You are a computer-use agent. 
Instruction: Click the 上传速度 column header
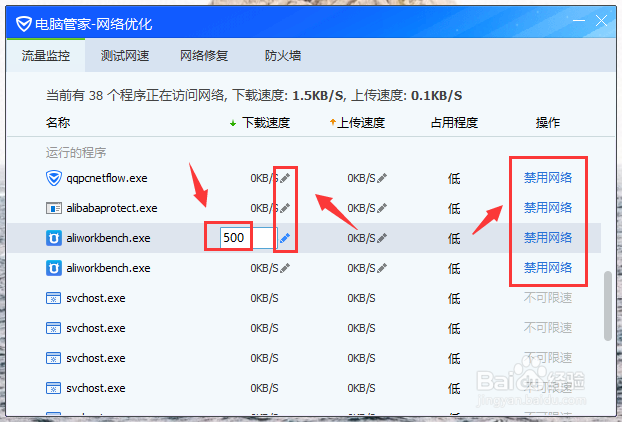coord(361,123)
